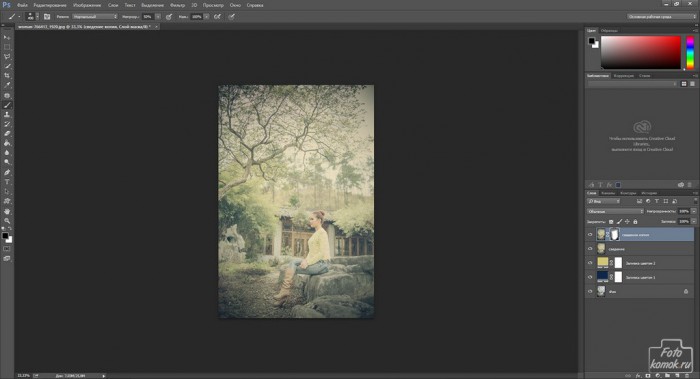Open the Фильтр menu
700x379 pixels.
pyautogui.click(x=177, y=5)
